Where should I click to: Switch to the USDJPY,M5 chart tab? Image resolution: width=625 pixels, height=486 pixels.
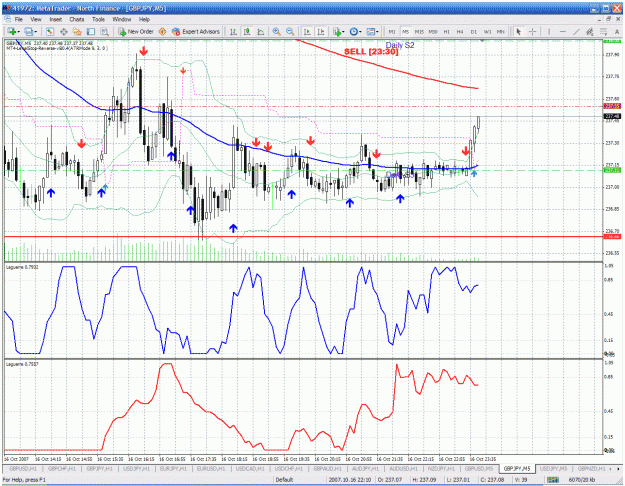click(554, 469)
